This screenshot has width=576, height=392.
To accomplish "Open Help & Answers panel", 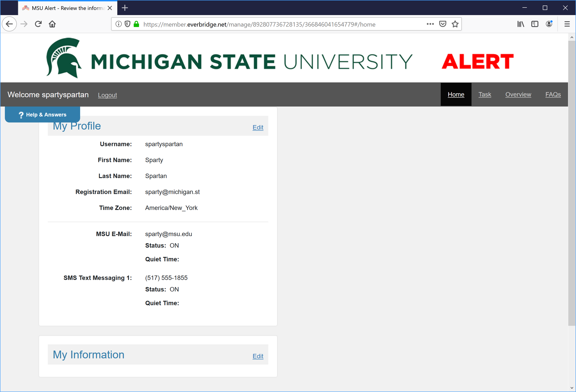I will [42, 114].
